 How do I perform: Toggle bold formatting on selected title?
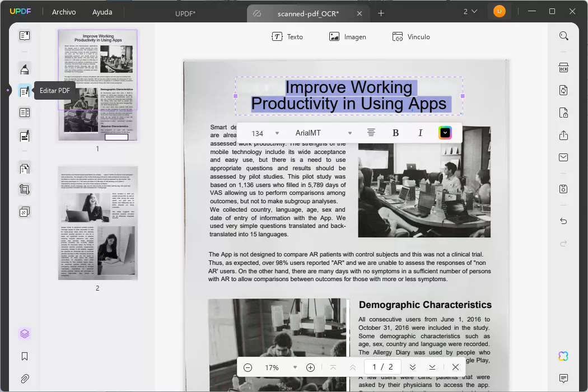(x=395, y=133)
